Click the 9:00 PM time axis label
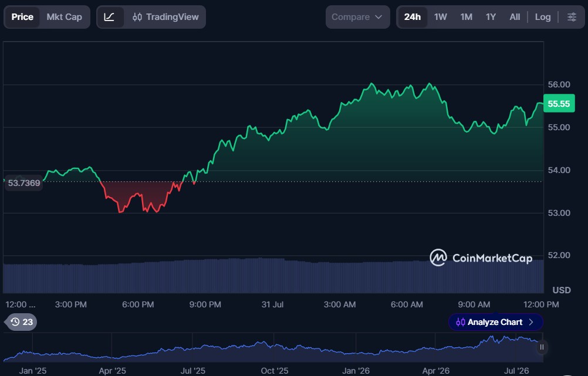The width and height of the screenshot is (588, 376). pyautogui.click(x=205, y=304)
